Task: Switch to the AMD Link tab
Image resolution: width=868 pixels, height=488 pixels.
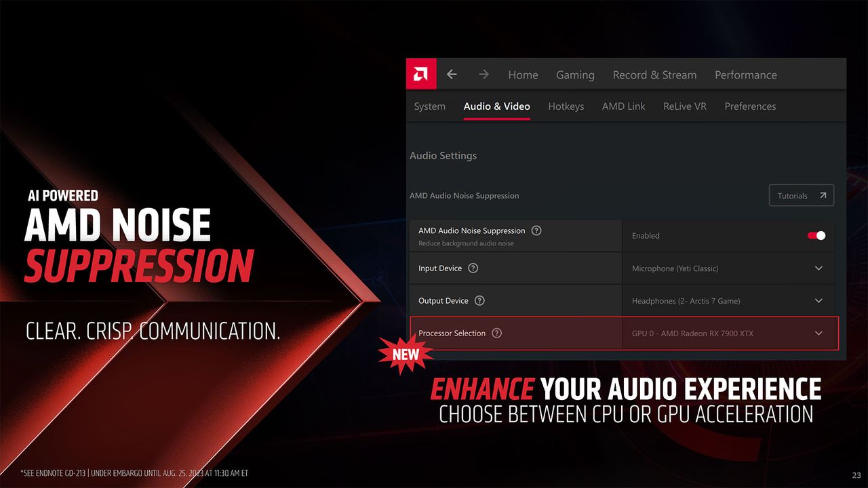Action: pos(623,106)
